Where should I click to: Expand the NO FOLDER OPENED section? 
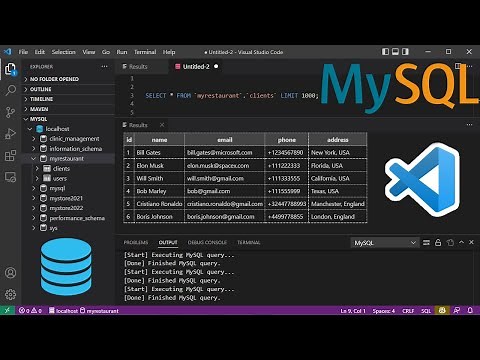(68, 79)
